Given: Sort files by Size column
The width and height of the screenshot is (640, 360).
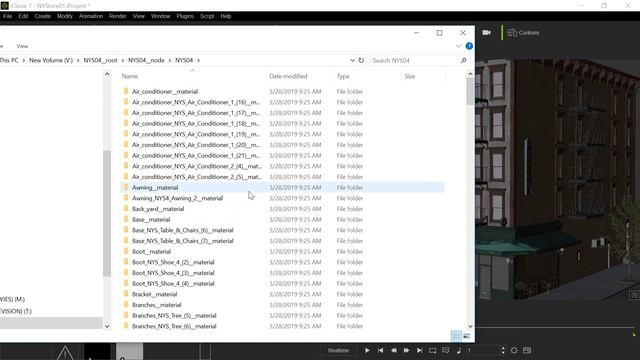Looking at the screenshot, I should click(x=410, y=76).
